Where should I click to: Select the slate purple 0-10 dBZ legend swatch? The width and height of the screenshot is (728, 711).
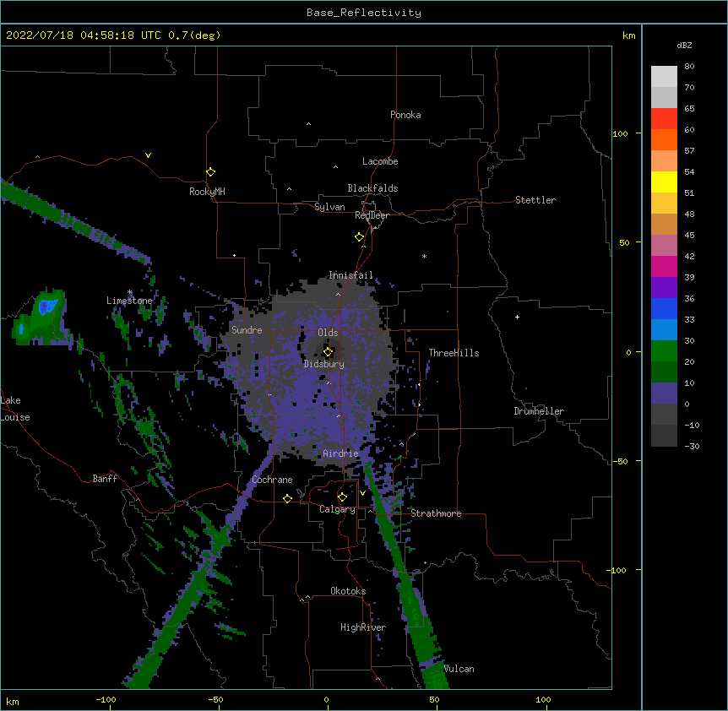coord(664,393)
